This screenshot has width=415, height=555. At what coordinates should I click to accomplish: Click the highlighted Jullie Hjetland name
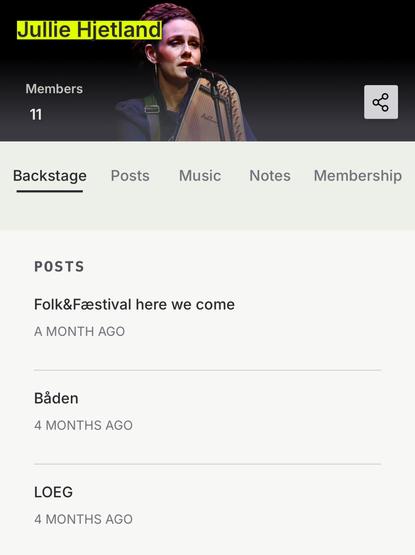90,29
